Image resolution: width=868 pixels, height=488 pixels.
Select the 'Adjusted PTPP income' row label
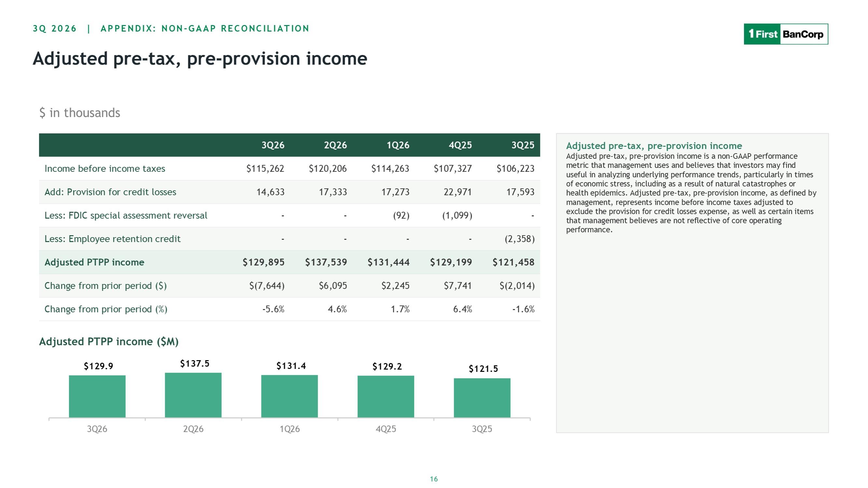pyautogui.click(x=94, y=262)
